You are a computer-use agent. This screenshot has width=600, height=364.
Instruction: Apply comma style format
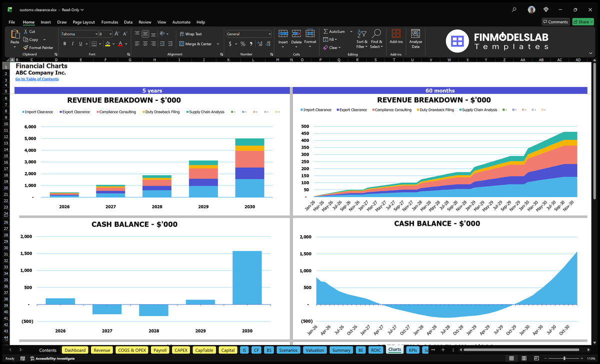click(x=251, y=44)
